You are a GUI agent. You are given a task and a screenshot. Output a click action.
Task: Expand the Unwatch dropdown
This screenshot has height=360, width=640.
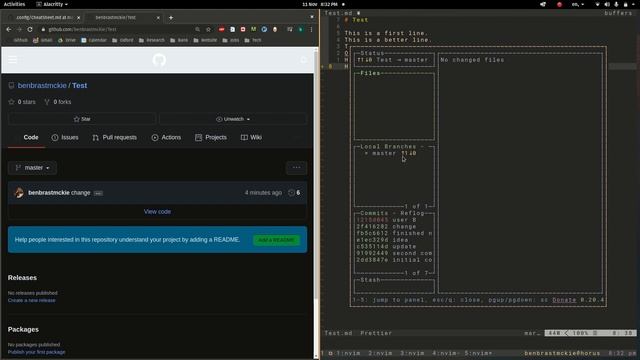click(233, 119)
